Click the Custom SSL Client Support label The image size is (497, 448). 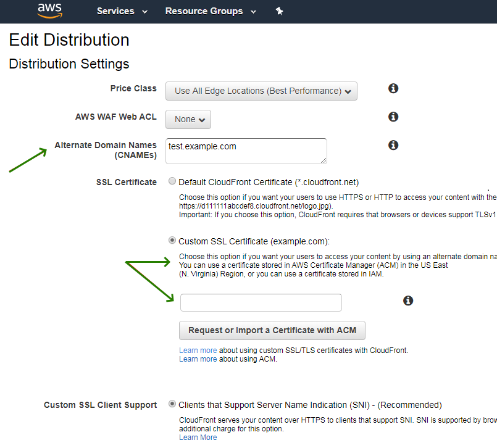[x=101, y=405]
